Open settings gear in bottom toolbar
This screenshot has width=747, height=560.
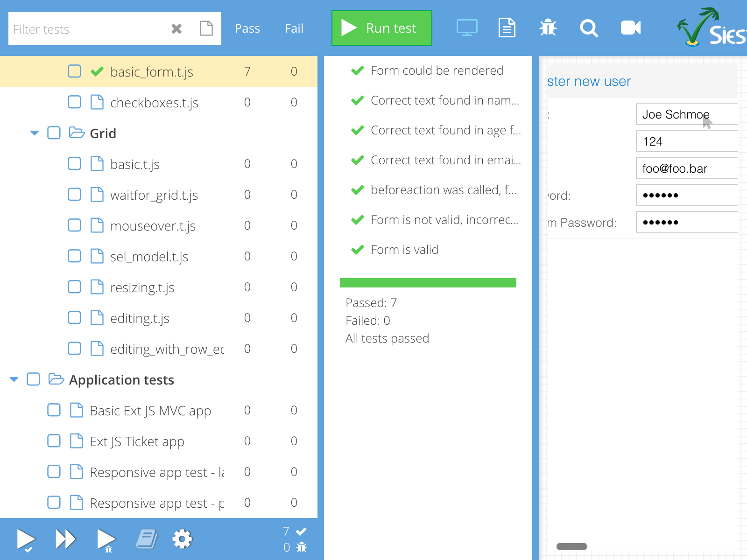tap(182, 539)
